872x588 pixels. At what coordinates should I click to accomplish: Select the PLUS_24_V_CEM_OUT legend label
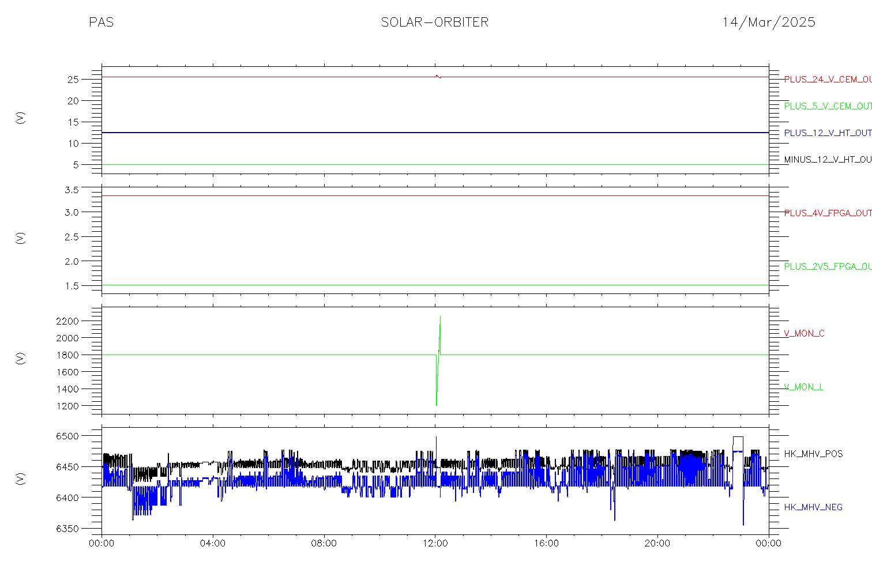(828, 80)
